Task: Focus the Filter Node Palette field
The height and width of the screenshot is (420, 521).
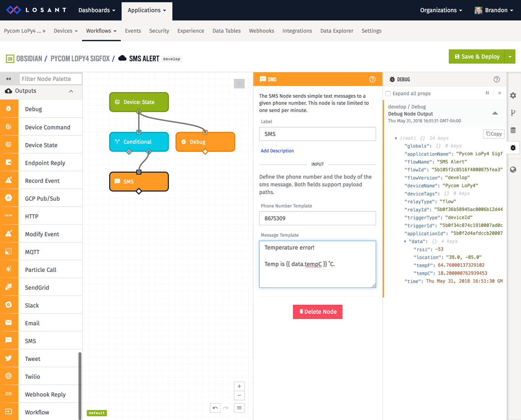Action: point(50,79)
